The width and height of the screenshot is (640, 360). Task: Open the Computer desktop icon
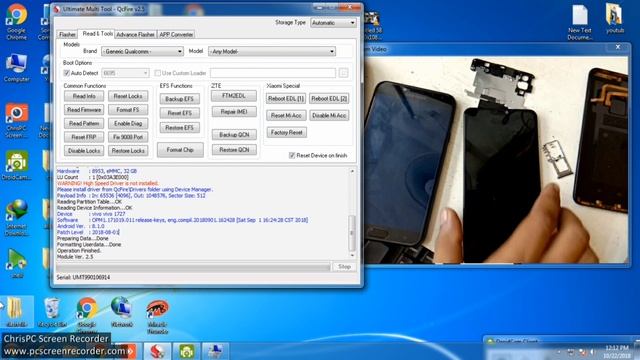[x=16, y=68]
